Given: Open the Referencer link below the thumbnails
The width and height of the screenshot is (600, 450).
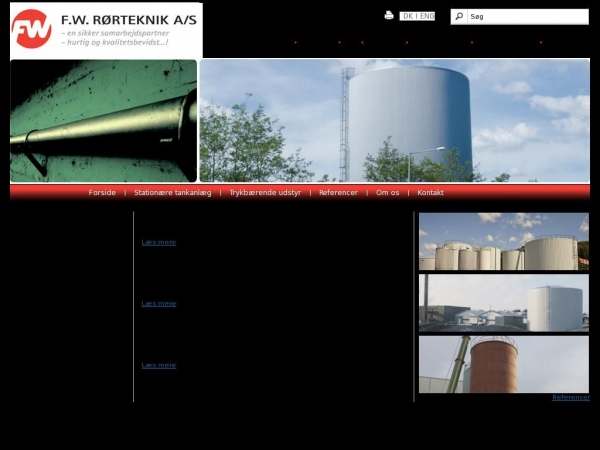Looking at the screenshot, I should 570,397.
